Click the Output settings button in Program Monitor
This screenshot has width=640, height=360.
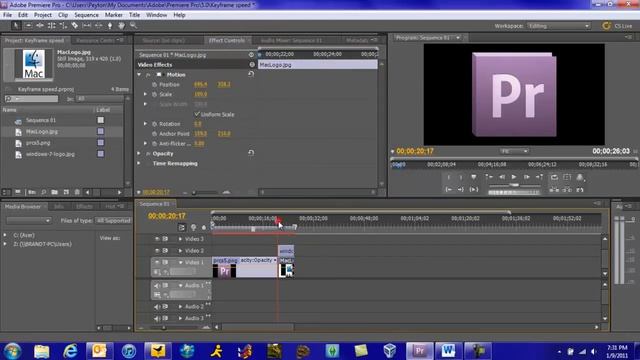pyautogui.click(x=580, y=177)
